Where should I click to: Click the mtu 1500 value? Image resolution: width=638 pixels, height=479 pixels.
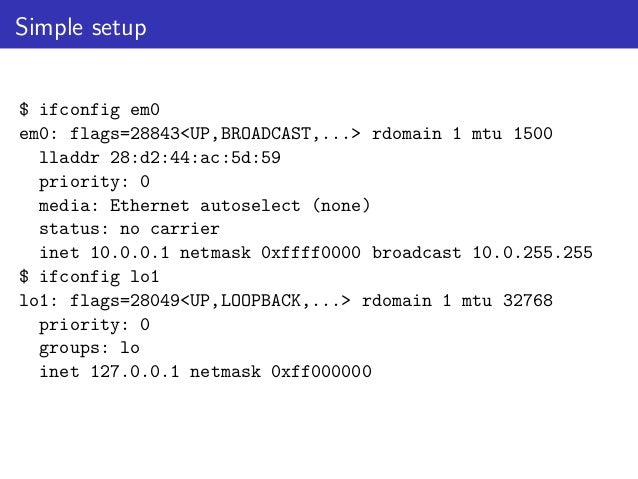tap(512, 133)
